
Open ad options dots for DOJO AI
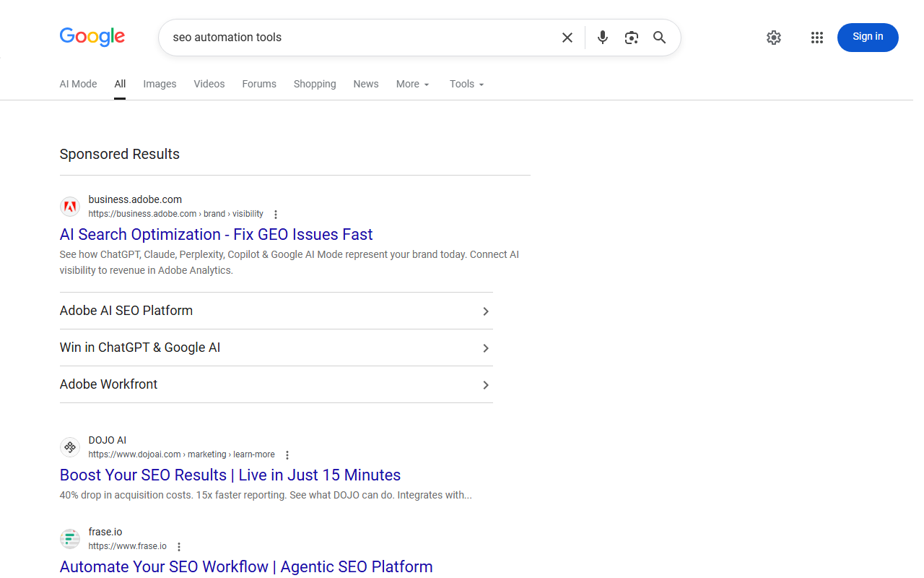287,455
